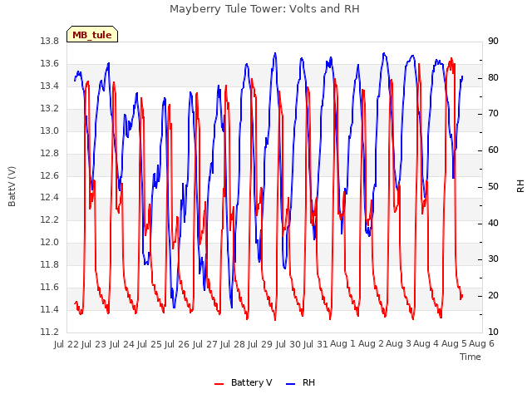The width and height of the screenshot is (532, 399).
Task: Click the Aug 2 x-axis tick label
Action: [371, 344]
